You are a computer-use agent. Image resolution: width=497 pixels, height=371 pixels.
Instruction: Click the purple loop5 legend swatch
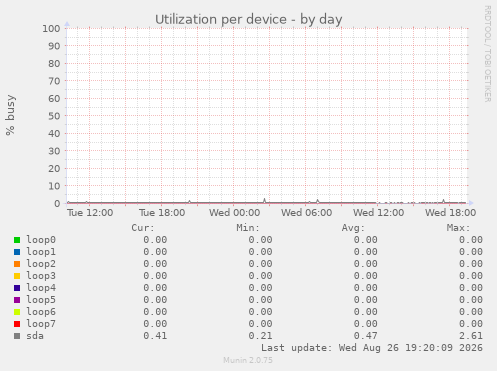pyautogui.click(x=17, y=300)
